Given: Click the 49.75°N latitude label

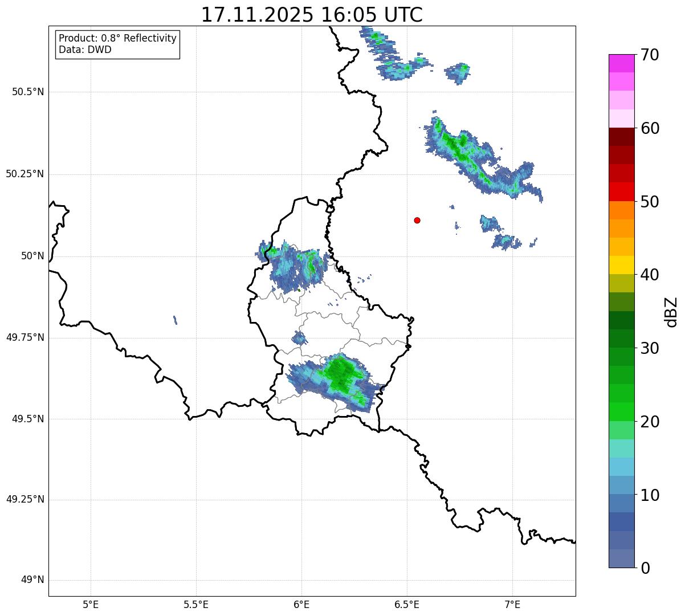Looking at the screenshot, I should tap(25, 337).
